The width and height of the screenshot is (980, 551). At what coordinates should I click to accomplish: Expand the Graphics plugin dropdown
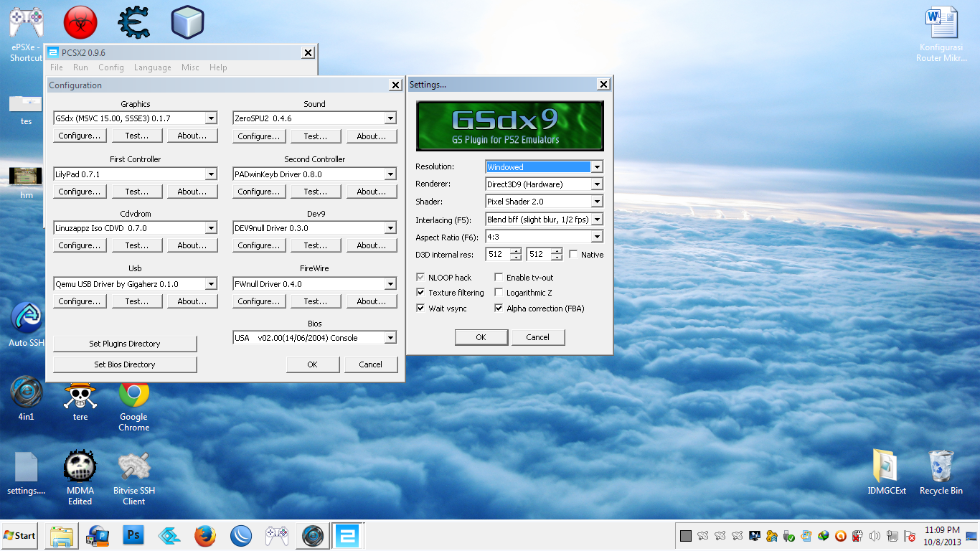pyautogui.click(x=211, y=118)
